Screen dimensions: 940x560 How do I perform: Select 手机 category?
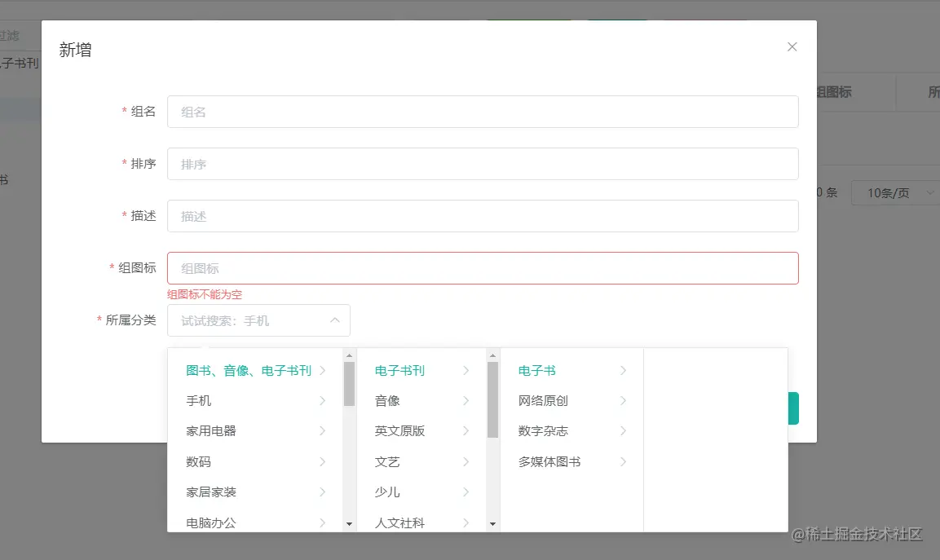click(x=198, y=400)
